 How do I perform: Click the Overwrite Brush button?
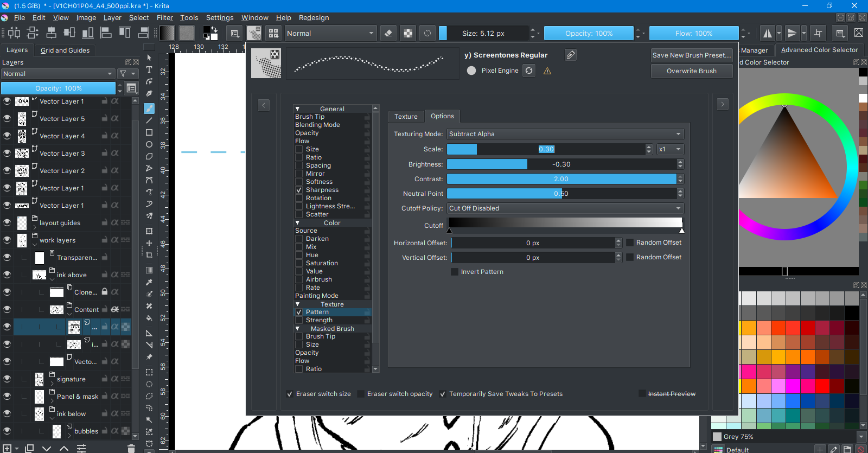692,71
